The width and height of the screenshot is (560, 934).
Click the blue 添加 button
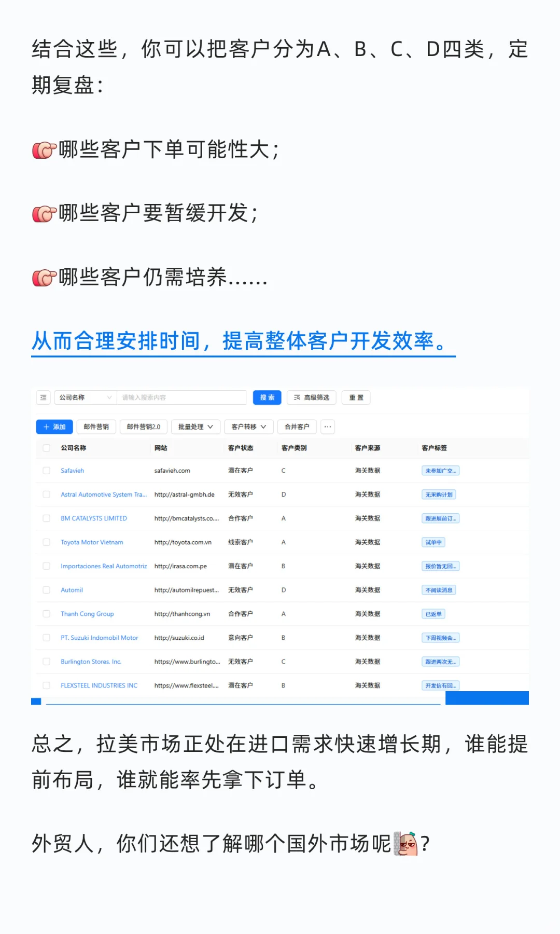54,427
